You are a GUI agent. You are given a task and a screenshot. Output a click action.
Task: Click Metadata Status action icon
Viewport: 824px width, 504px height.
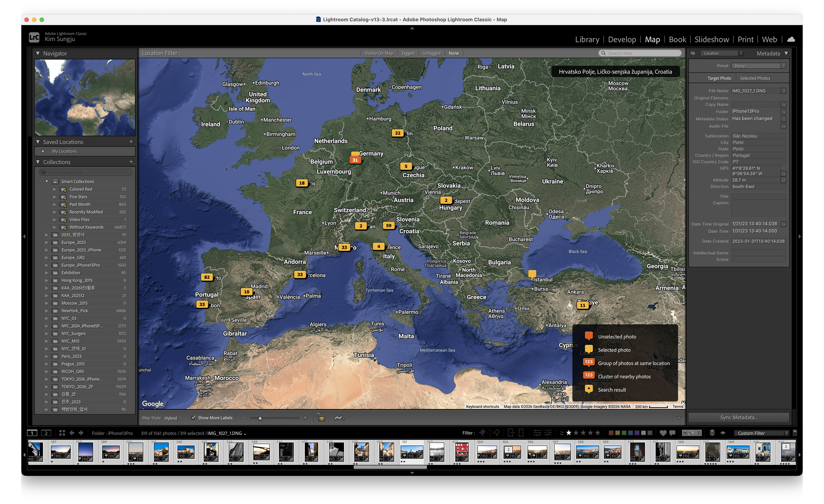click(x=783, y=119)
